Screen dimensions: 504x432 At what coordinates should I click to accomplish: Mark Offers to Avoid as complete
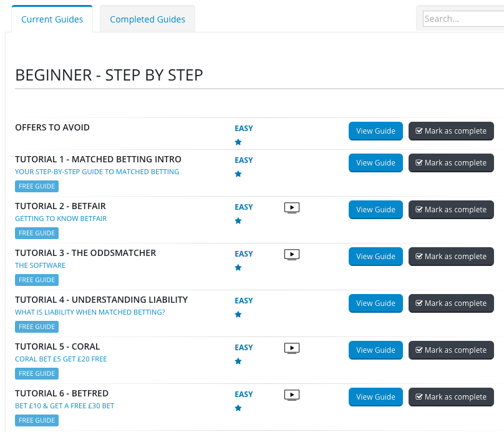(x=451, y=131)
